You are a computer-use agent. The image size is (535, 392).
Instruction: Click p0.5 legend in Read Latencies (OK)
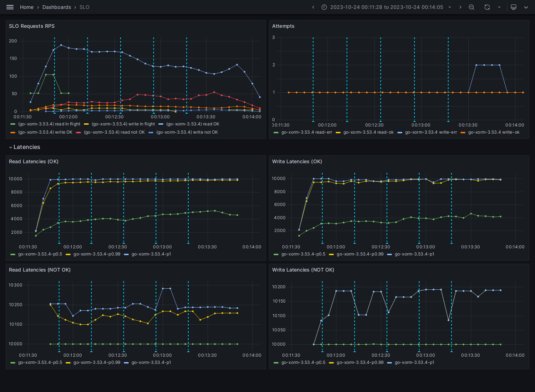point(40,254)
